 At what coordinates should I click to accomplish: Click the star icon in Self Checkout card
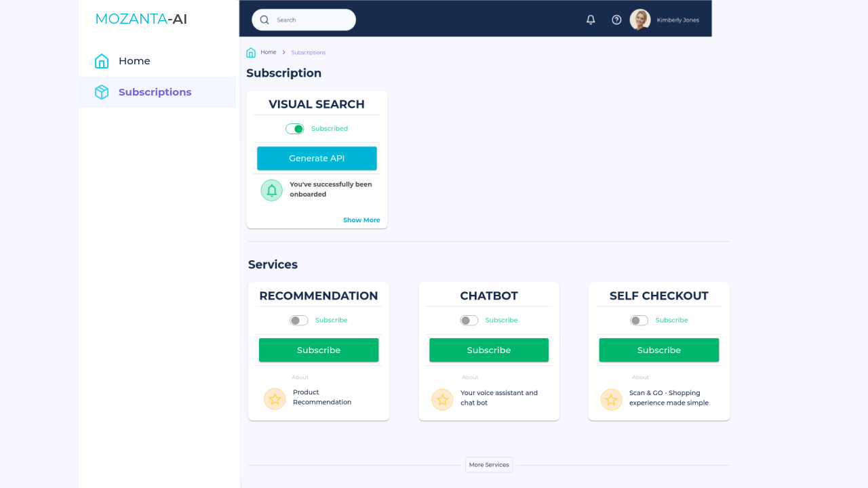[x=611, y=399]
